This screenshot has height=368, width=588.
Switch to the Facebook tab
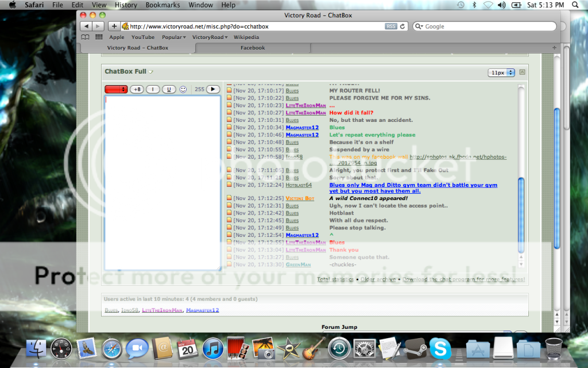click(253, 48)
